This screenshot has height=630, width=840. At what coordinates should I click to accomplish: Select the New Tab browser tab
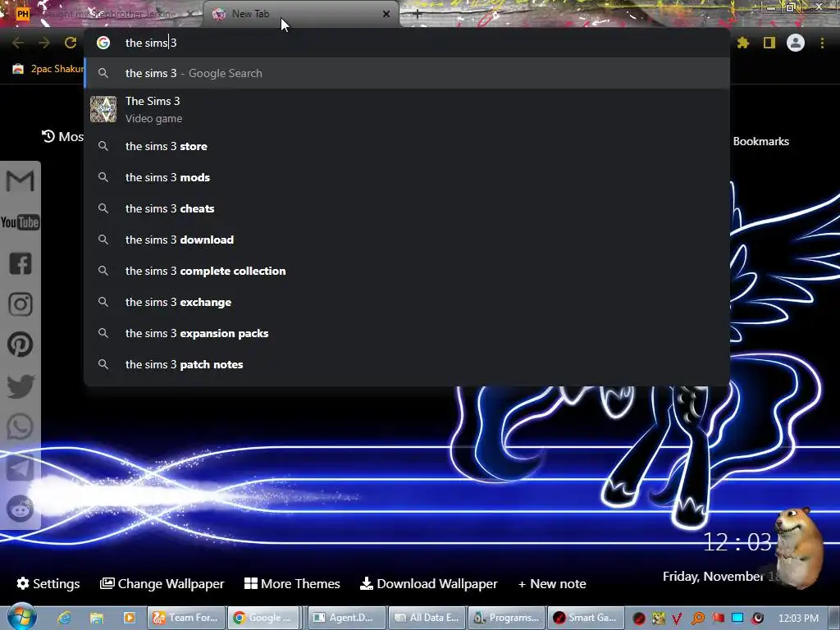coord(300,14)
